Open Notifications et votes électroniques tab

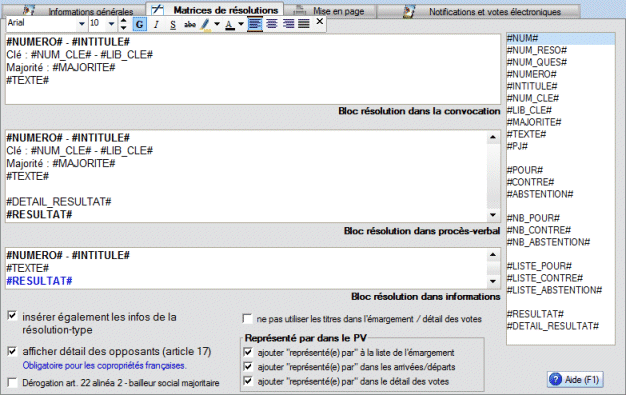tap(478, 12)
